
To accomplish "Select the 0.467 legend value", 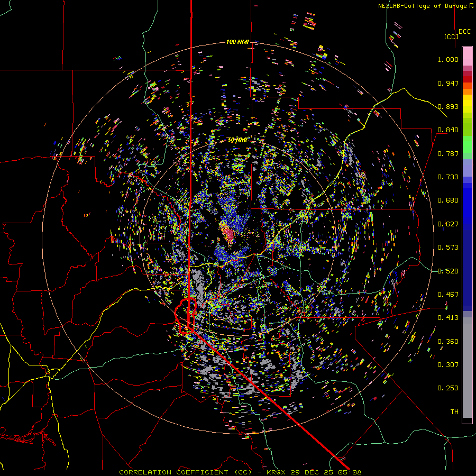I will 448,295.
